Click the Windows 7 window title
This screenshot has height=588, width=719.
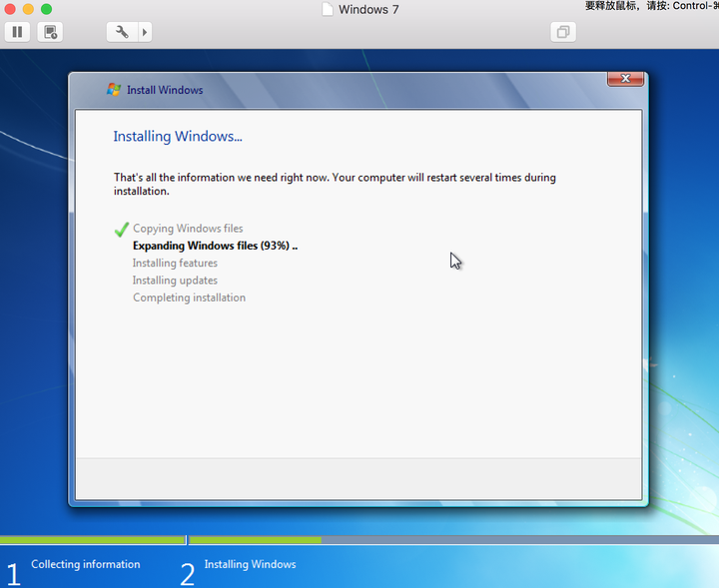tap(368, 10)
